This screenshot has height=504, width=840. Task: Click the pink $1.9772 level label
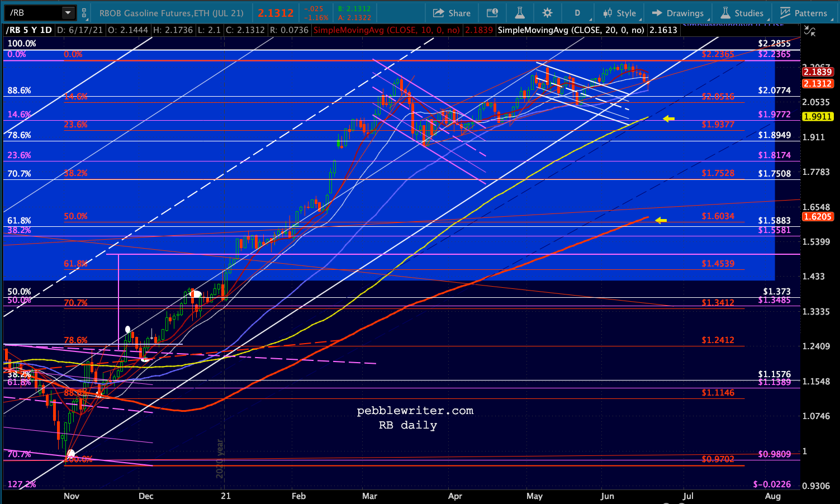click(x=775, y=114)
